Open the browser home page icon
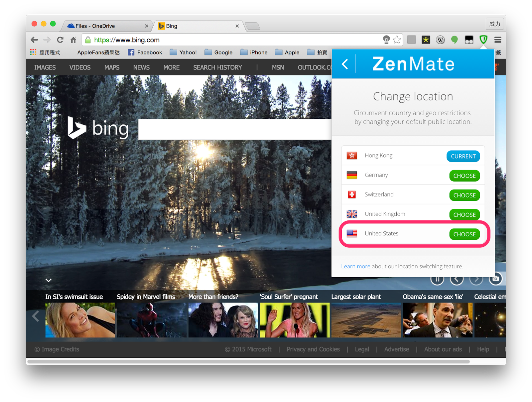 coord(73,40)
